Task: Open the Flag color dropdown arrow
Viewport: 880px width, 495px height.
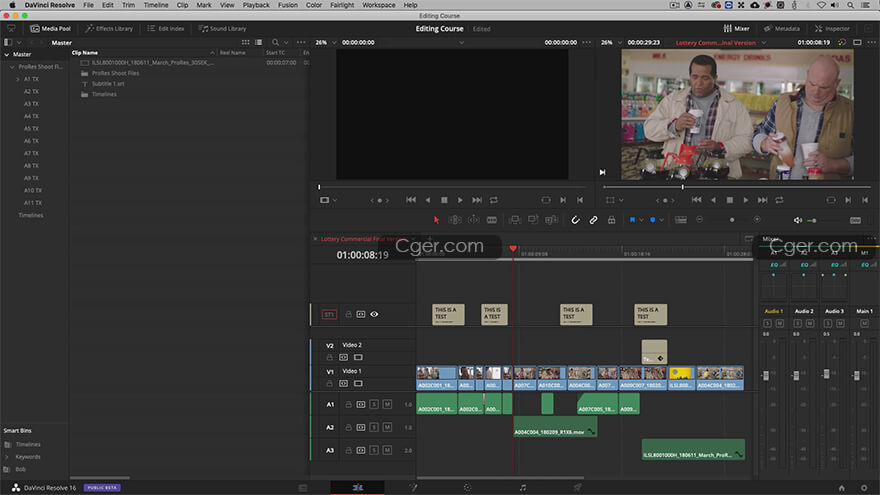Action: pyautogui.click(x=641, y=220)
